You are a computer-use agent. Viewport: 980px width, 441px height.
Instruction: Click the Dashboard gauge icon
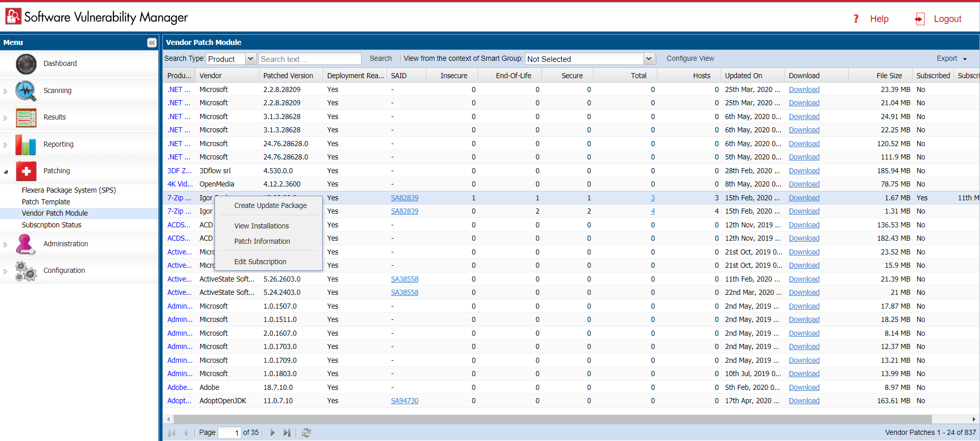click(26, 64)
